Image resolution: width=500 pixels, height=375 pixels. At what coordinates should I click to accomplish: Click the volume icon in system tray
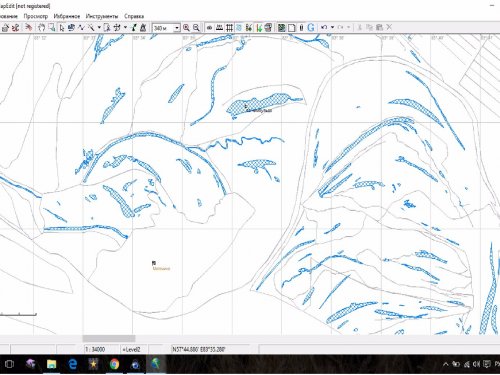click(x=476, y=364)
